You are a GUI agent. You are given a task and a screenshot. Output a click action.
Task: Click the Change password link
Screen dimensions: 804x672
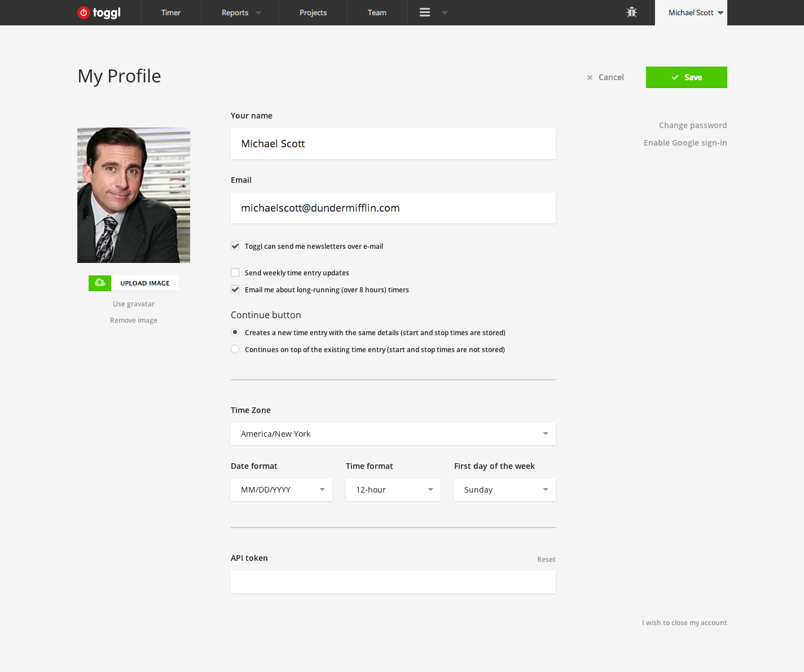point(692,125)
